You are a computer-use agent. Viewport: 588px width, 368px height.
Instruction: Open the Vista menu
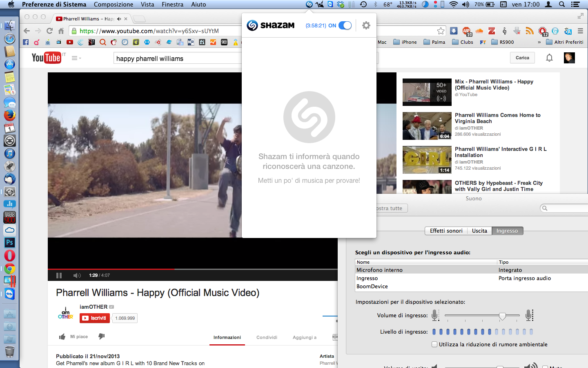pyautogui.click(x=147, y=4)
